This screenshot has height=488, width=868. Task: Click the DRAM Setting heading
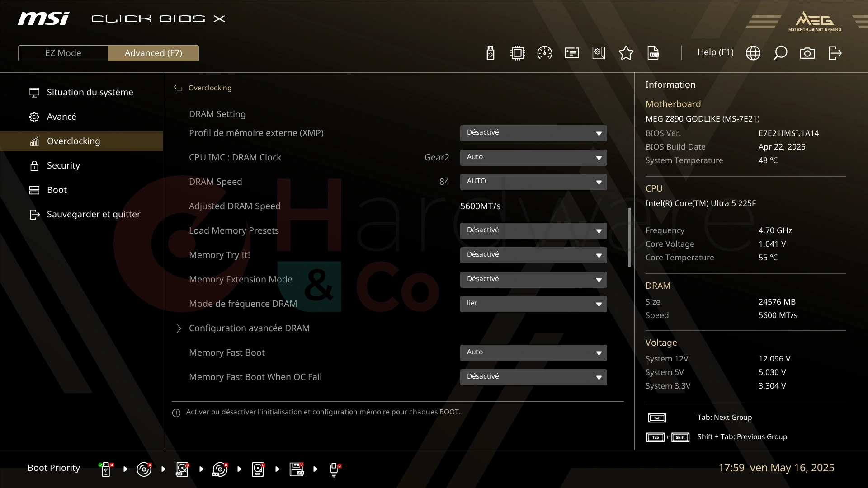pyautogui.click(x=217, y=114)
